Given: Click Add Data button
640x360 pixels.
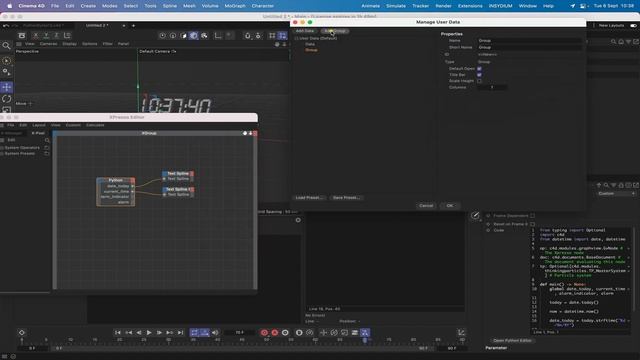Looking at the screenshot, I should [x=304, y=31].
